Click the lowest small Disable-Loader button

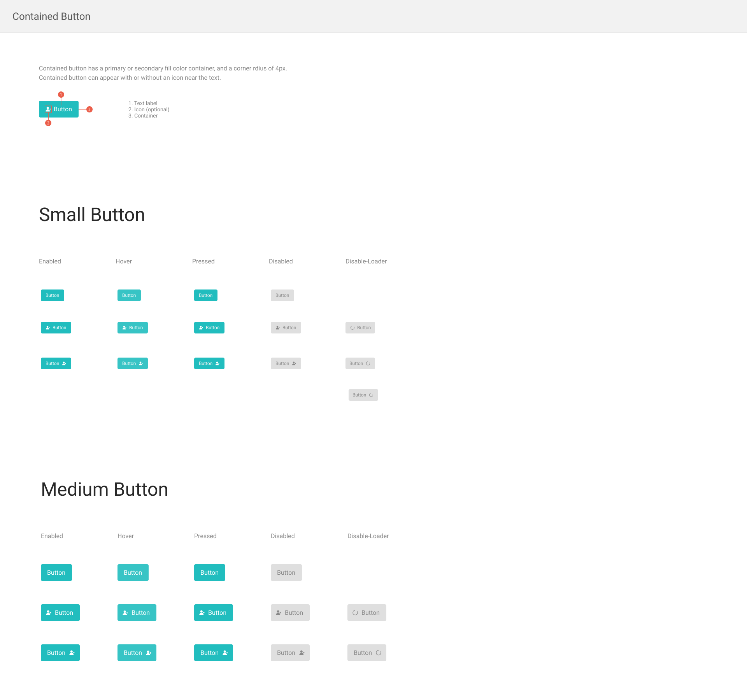coord(363,395)
